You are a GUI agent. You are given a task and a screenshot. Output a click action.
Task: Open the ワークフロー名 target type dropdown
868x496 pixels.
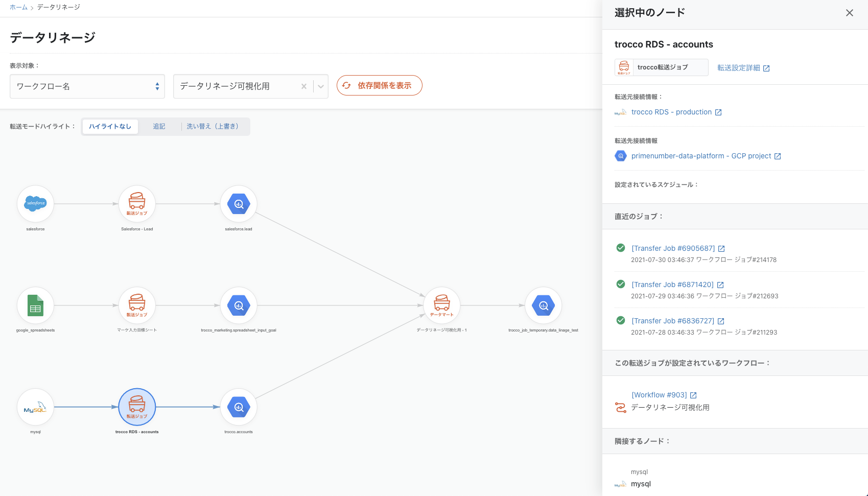coord(87,86)
